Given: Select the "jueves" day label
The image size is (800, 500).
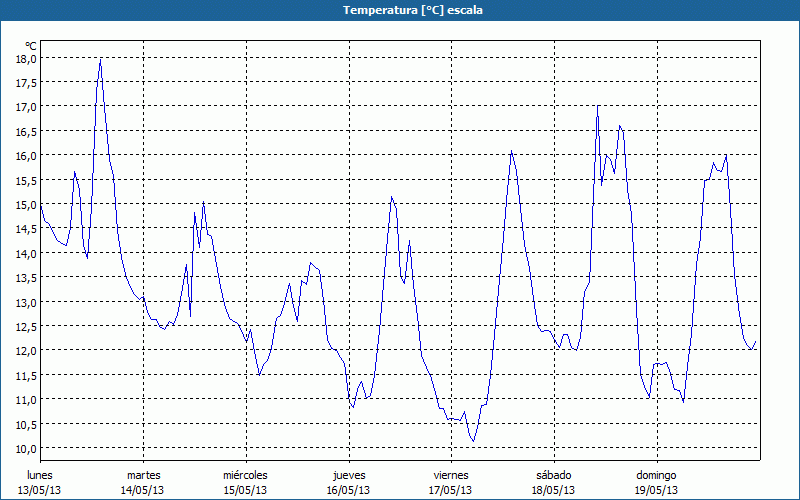Looking at the screenshot, I should coord(348,475).
